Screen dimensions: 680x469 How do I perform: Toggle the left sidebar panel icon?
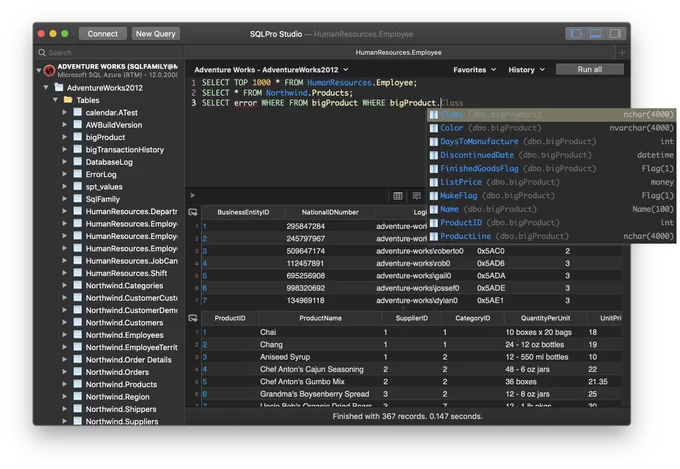(575, 34)
